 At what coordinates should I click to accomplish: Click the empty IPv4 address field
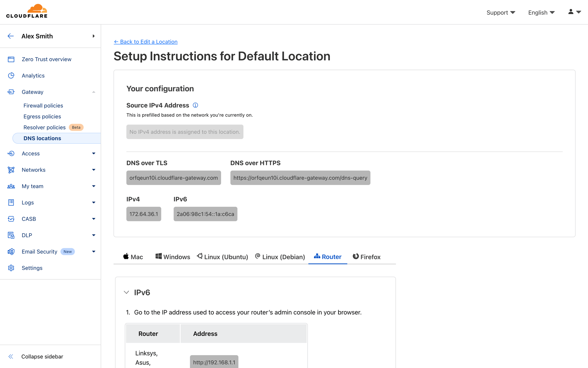[185, 132]
